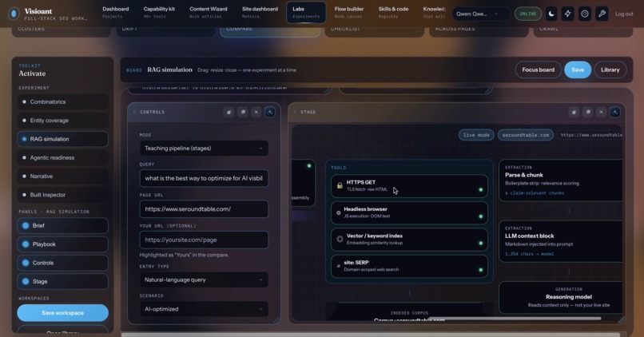
Task: Click the Your URL optional field
Action: tap(204, 240)
